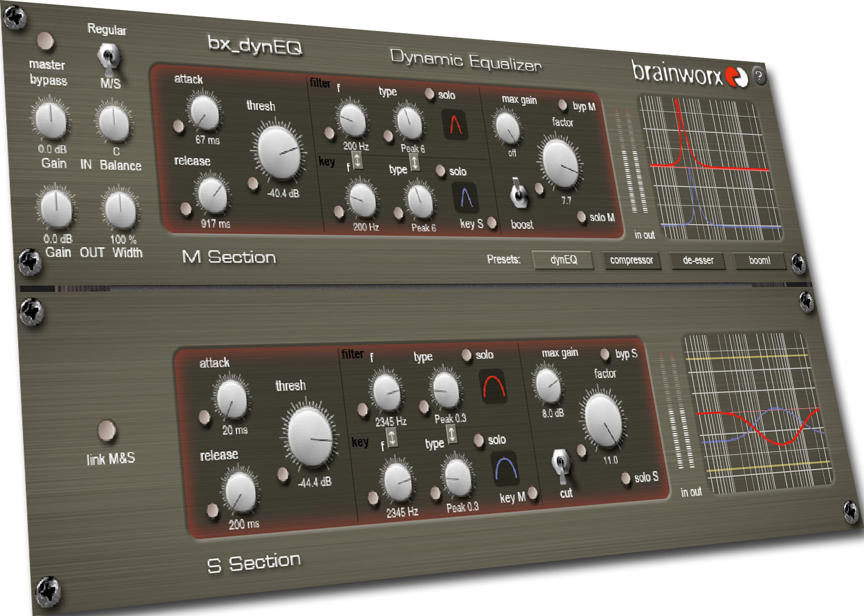Click the S section filter shape icon (red curve)
Image resolution: width=864 pixels, height=616 pixels.
492,386
